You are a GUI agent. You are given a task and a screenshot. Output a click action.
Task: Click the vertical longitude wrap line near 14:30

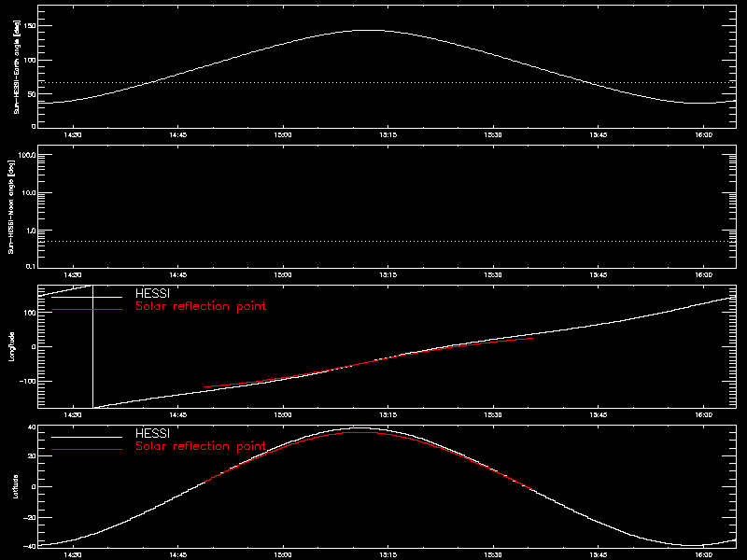[92, 346]
